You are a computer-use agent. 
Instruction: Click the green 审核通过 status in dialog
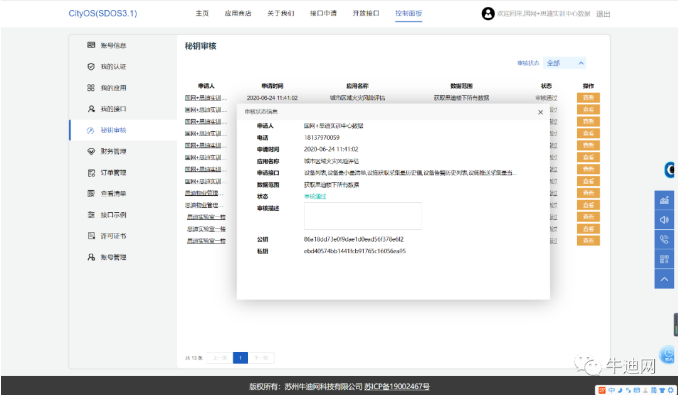pos(315,196)
